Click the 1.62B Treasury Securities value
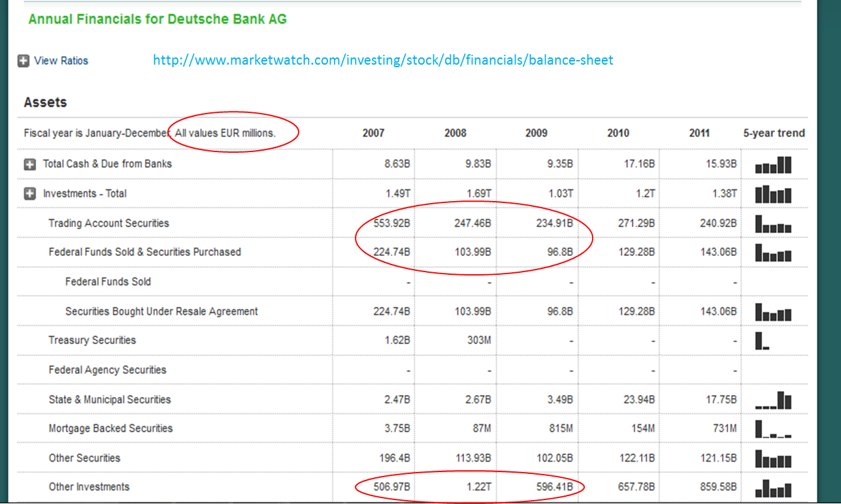Screen dimensions: 841x504 (x=397, y=340)
